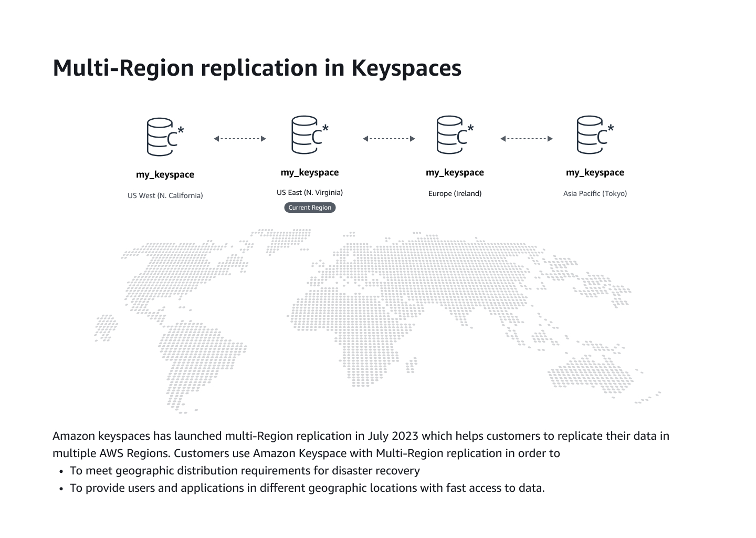
Task: Select the Current Region badge
Action: (310, 207)
